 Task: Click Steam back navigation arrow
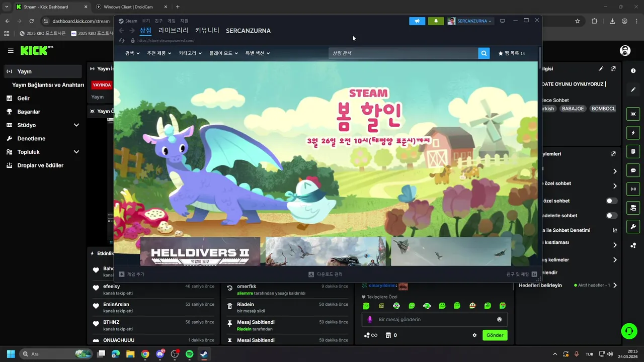pyautogui.click(x=121, y=31)
